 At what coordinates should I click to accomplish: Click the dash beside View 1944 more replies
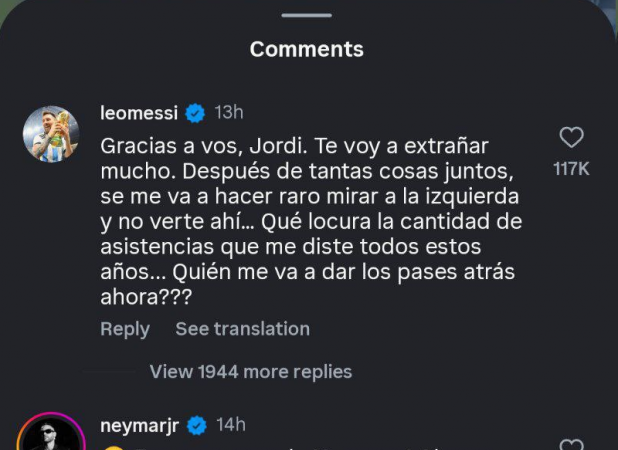pyautogui.click(x=118, y=371)
